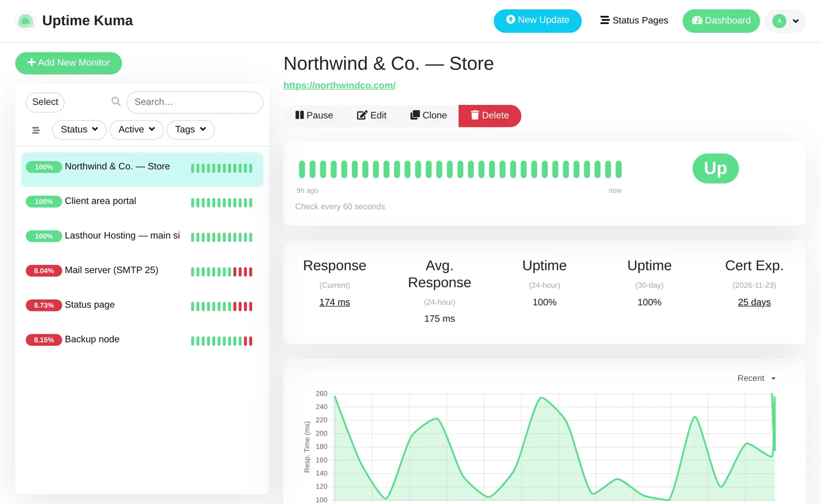Open the northwindco.com URL link
821x504 pixels.
click(x=339, y=85)
